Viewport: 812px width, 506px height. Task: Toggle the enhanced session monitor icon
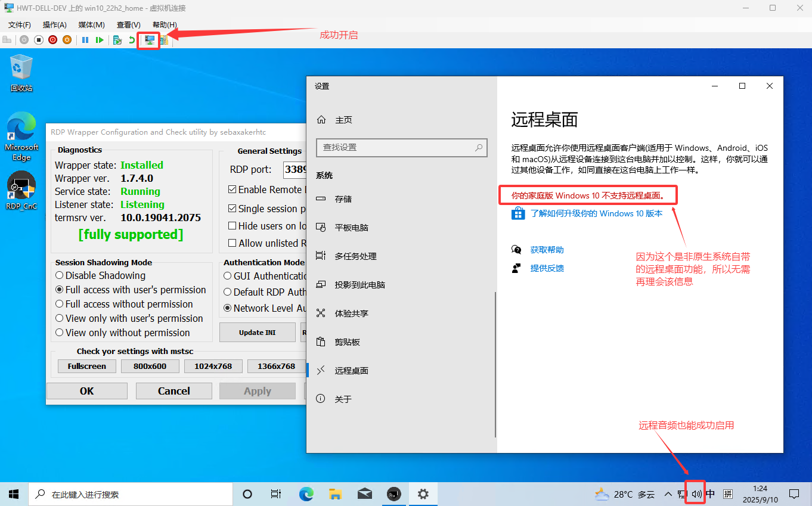[150, 40]
